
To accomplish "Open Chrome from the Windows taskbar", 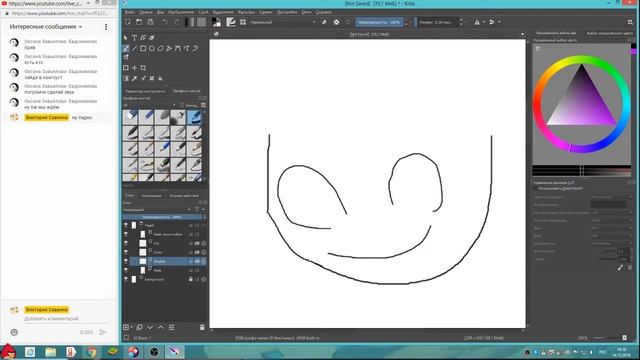I will pos(91,352).
